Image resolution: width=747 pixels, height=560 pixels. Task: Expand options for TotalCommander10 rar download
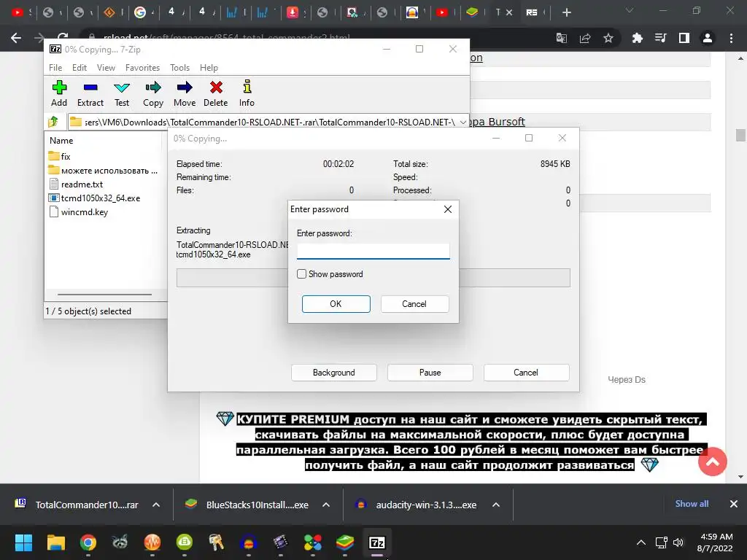[x=156, y=505]
